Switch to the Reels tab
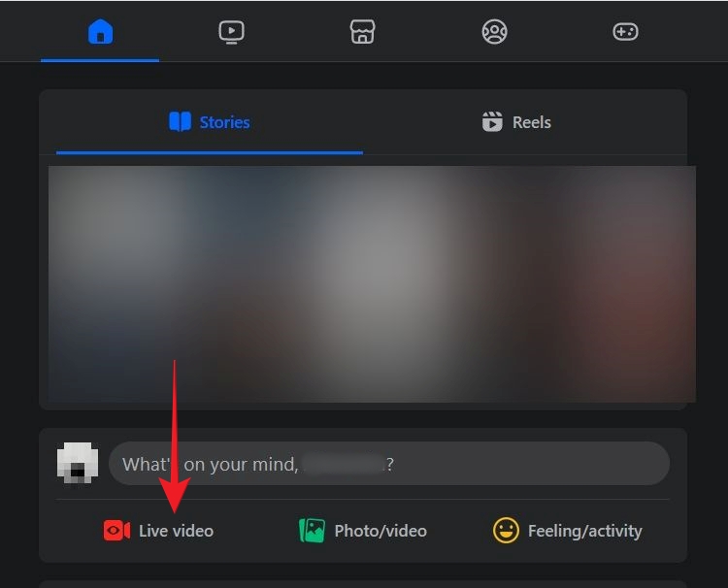The image size is (728, 588). [x=516, y=122]
